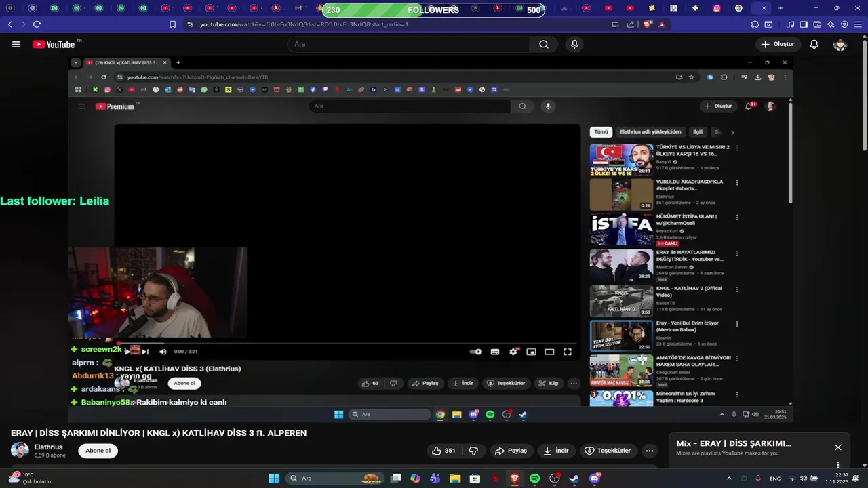Open Windows Start menu
868x488 pixels.
[274, 479]
